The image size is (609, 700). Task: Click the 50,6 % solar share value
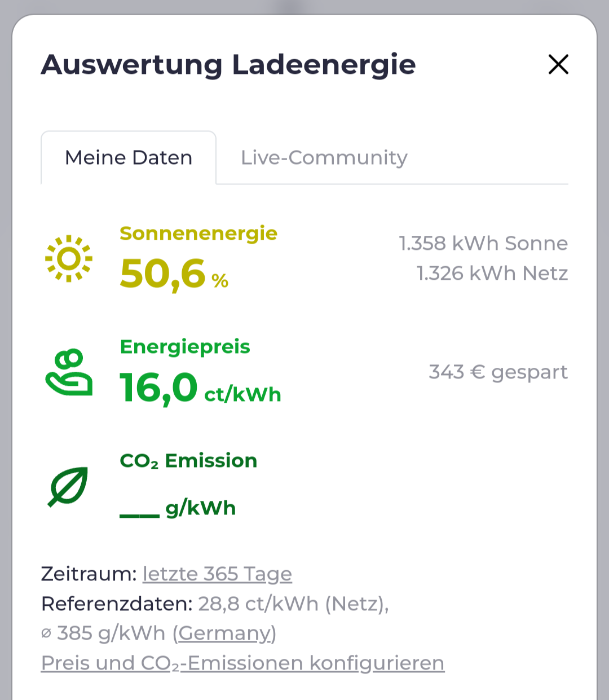point(174,274)
